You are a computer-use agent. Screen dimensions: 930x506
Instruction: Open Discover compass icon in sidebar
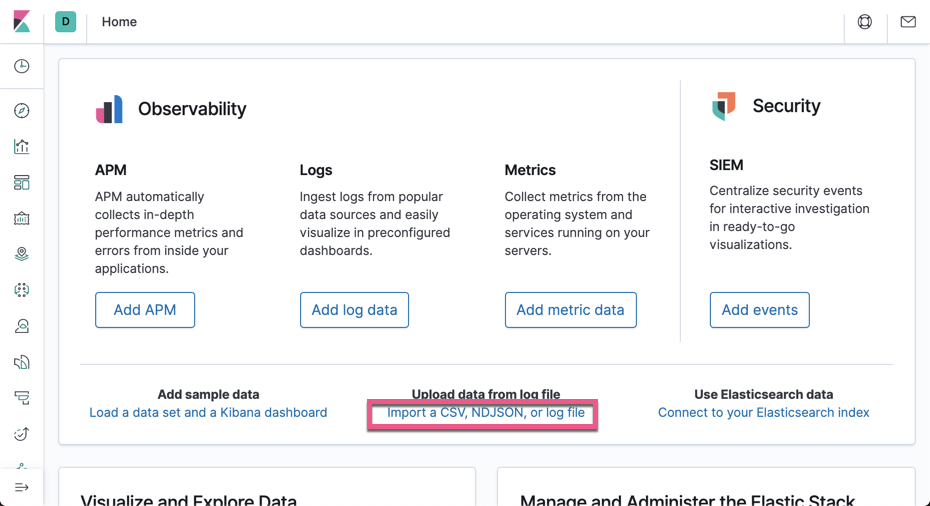click(x=21, y=110)
